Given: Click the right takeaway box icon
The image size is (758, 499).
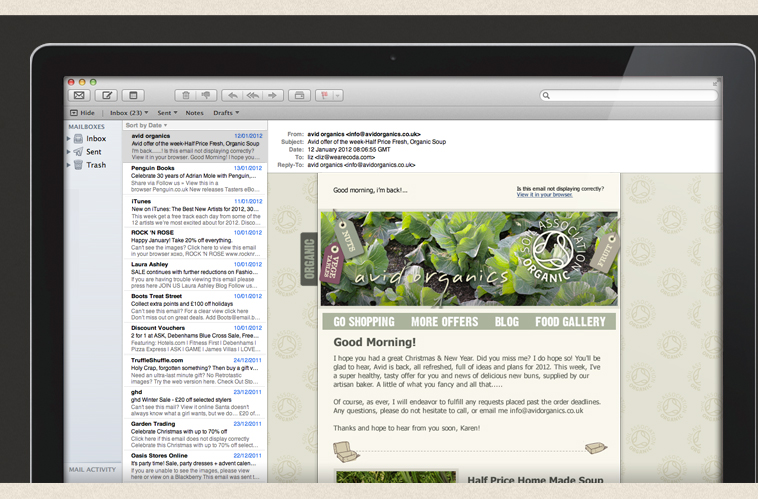Looking at the screenshot, I should (x=596, y=448).
